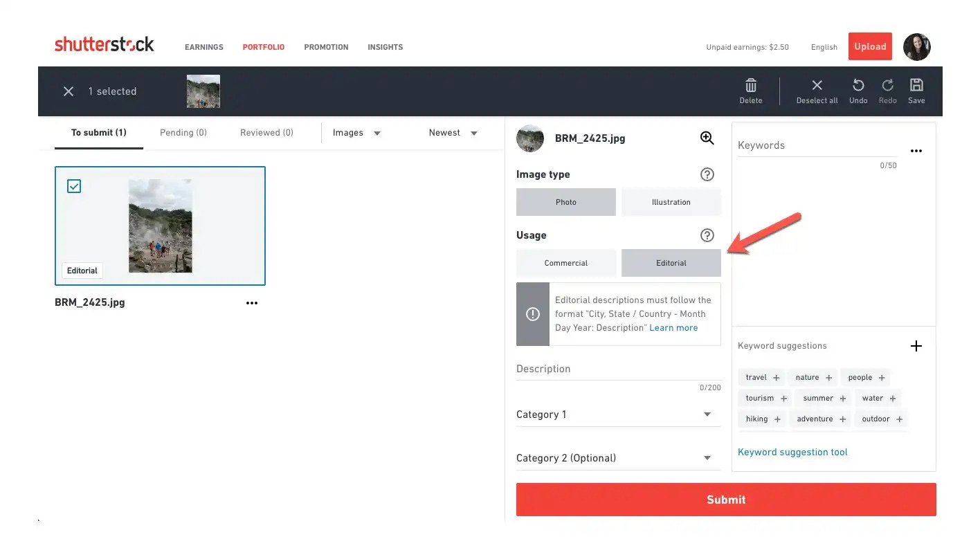Open the Insights menu
Screen dimensions: 980x548
[385, 47]
